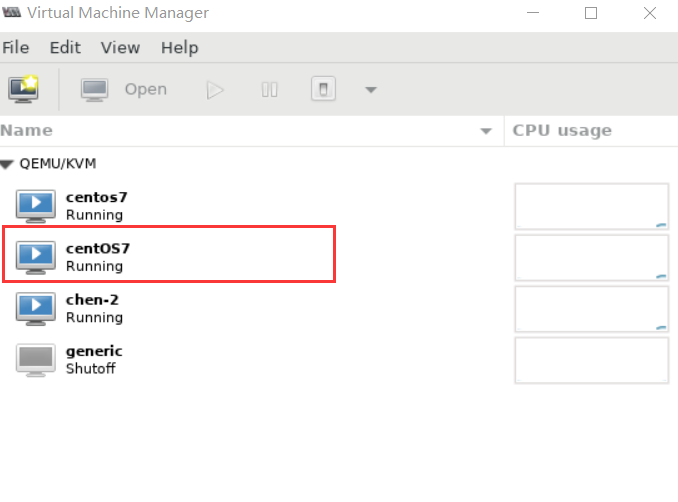Click the chen-2 running monitor icon
Image resolution: width=678 pixels, height=502 pixels.
click(36, 308)
